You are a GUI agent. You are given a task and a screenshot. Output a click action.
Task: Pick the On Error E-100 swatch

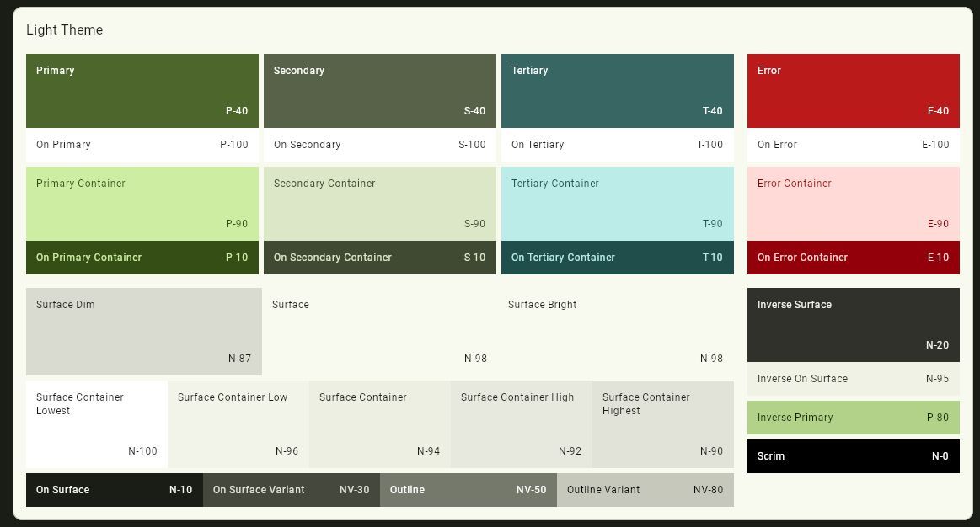853,145
